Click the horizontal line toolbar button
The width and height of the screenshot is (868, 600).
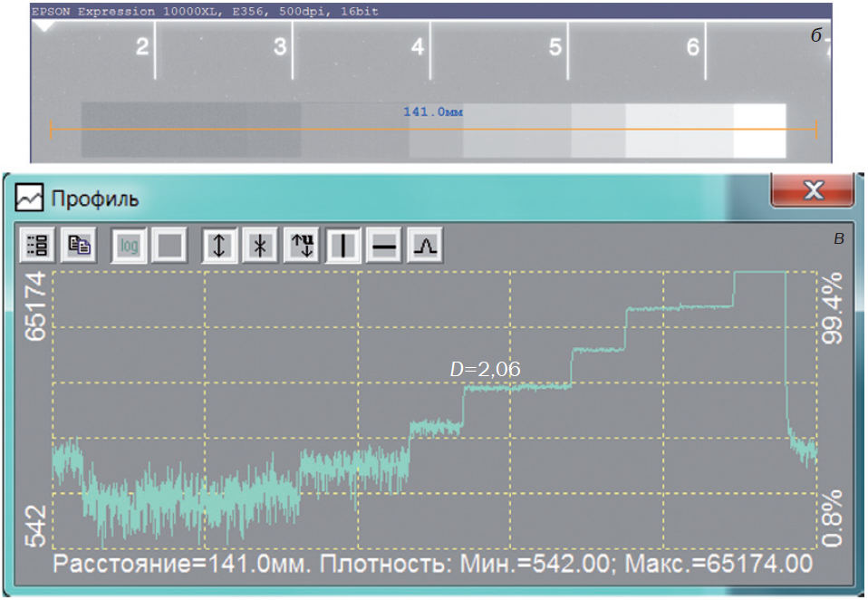coord(384,246)
